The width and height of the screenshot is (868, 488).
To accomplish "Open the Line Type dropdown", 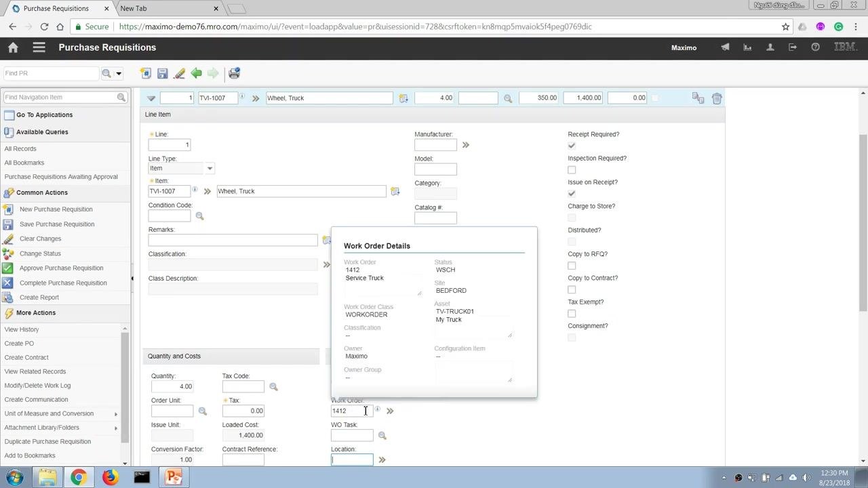I will click(210, 168).
